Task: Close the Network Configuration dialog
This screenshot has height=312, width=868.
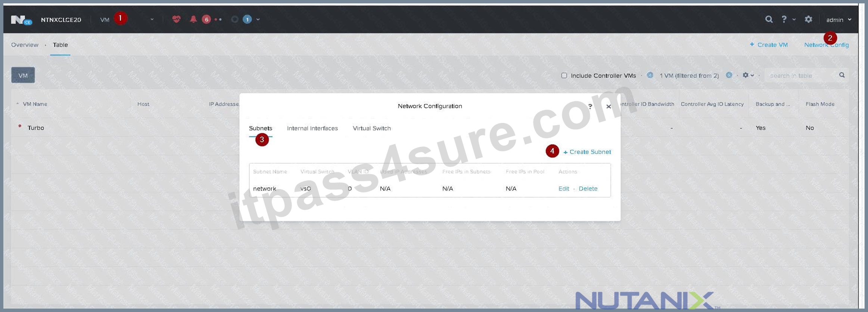Action: click(609, 106)
